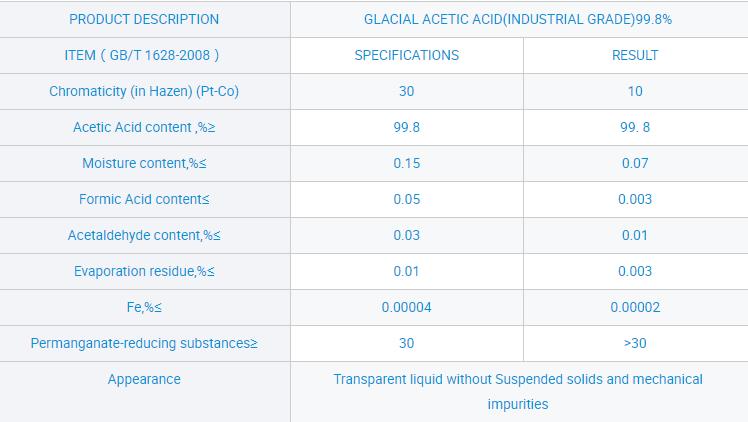
Task: Select the Glacial Acetic Acid title cell
Action: (518, 19)
